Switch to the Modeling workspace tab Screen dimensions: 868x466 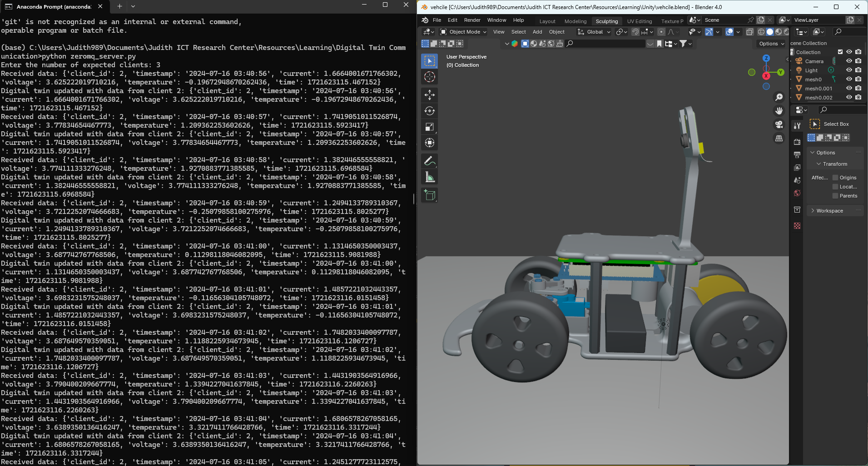tap(575, 21)
